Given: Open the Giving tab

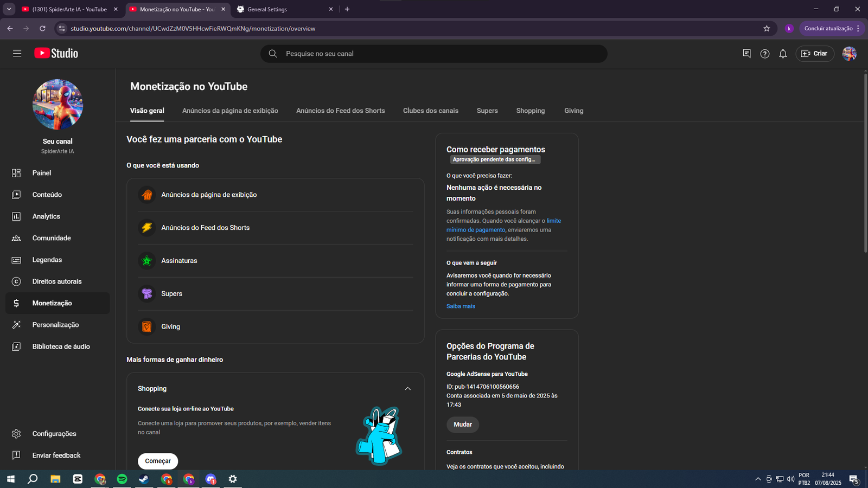Looking at the screenshot, I should (x=574, y=111).
